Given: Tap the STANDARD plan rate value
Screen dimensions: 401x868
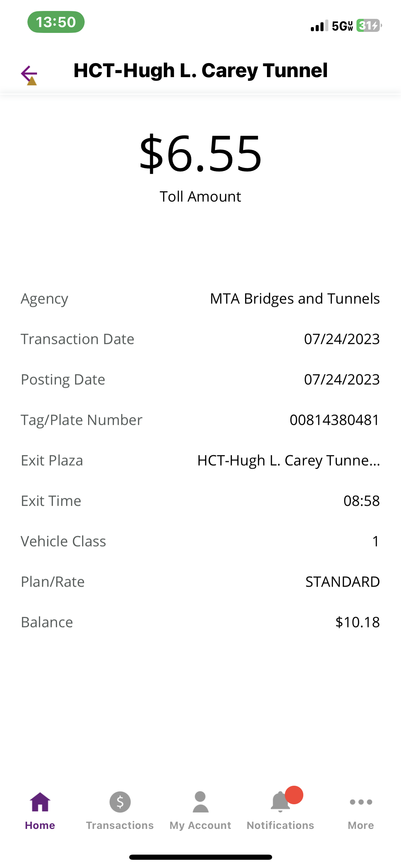Looking at the screenshot, I should (x=342, y=582).
